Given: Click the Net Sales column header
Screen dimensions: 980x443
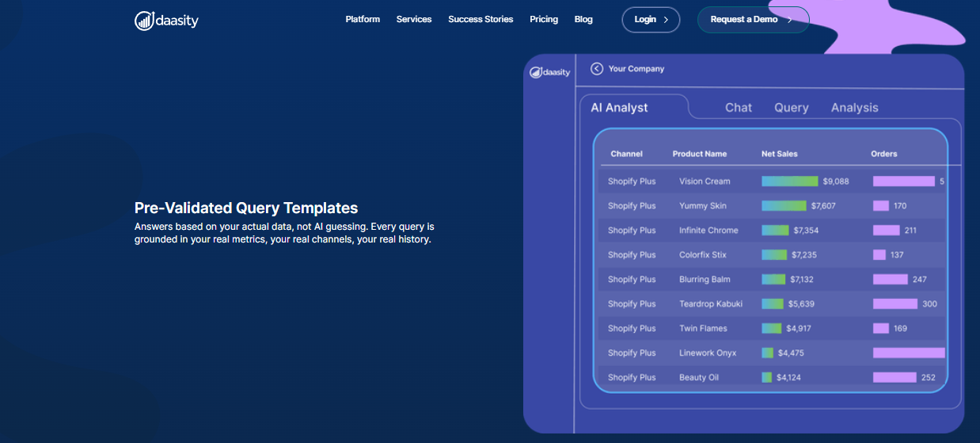Looking at the screenshot, I should (x=780, y=154).
